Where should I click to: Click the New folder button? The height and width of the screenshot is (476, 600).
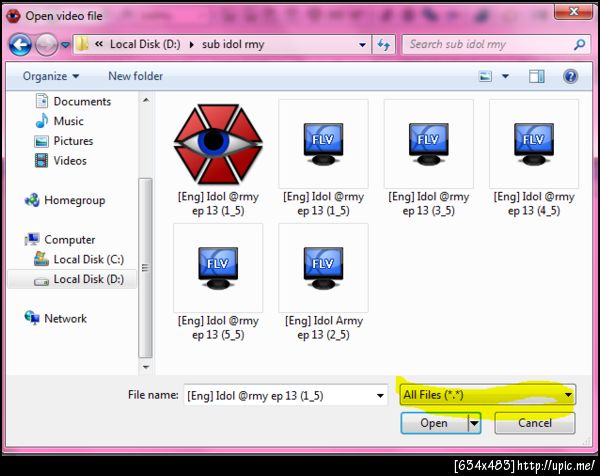click(135, 76)
